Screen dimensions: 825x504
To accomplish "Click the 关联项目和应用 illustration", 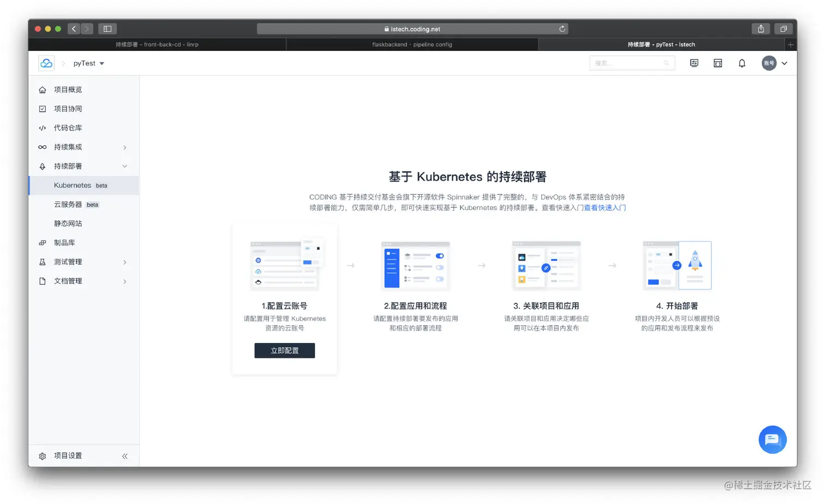I will point(547,265).
